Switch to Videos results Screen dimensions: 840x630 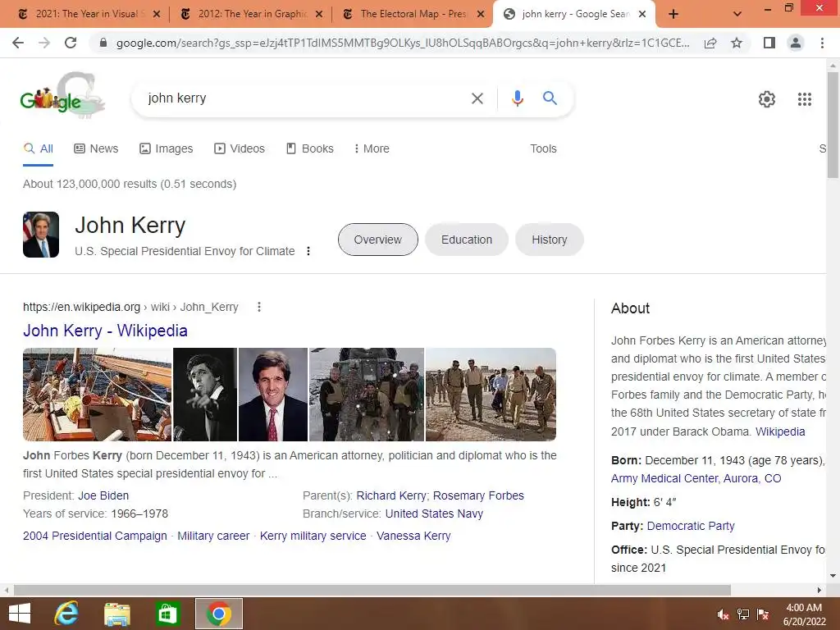click(240, 148)
